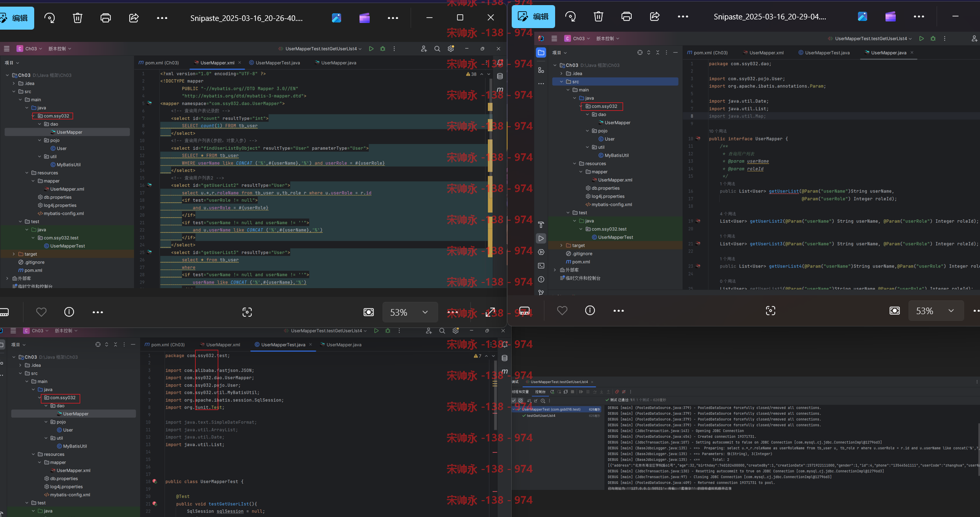Select UserMapperTest in top-right IDE tree
Image resolution: width=980 pixels, height=517 pixels.
click(615, 237)
